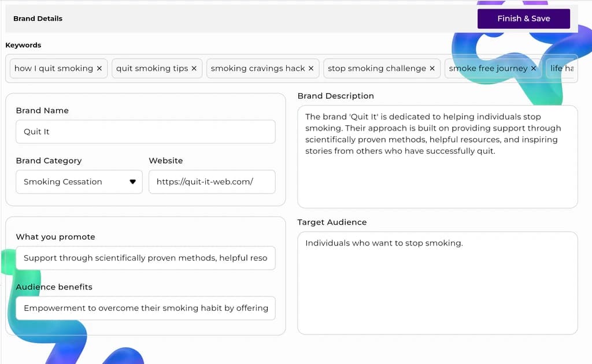Screen dimensions: 592x364
Task: Click the Brand Details header title
Action: pyautogui.click(x=38, y=18)
